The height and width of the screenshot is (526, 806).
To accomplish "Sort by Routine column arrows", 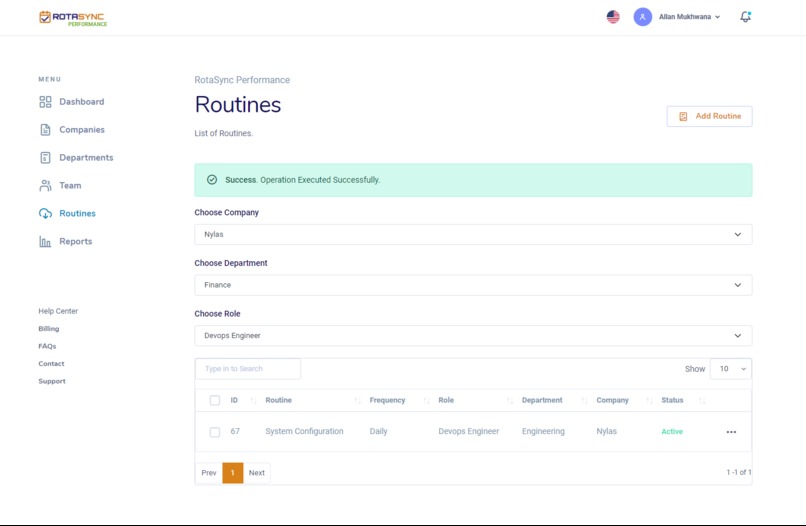I will [x=357, y=401].
